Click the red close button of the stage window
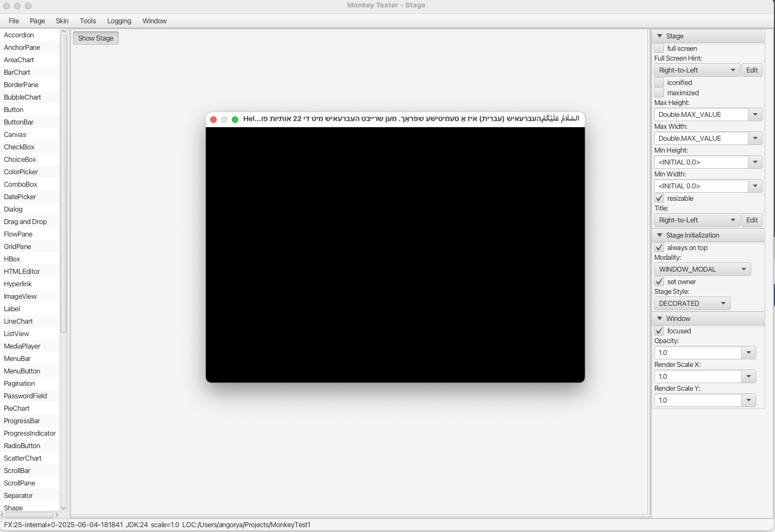The height and width of the screenshot is (532, 775). [213, 120]
